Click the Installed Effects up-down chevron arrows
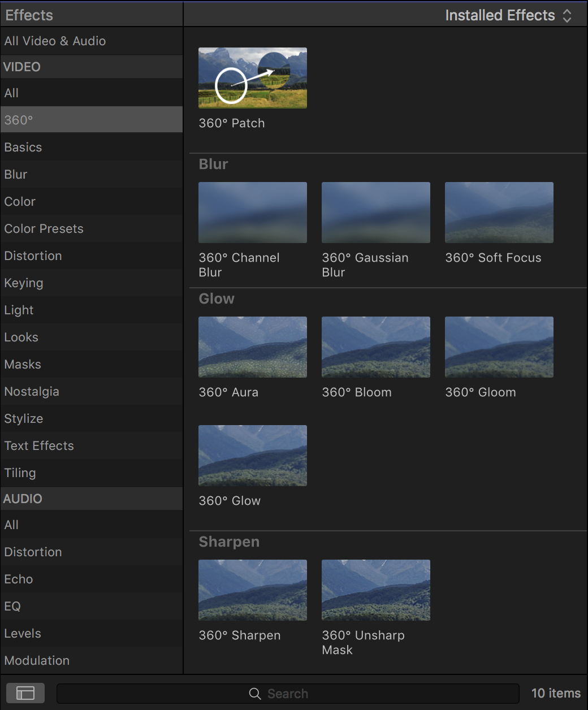This screenshot has width=588, height=710. point(567,16)
